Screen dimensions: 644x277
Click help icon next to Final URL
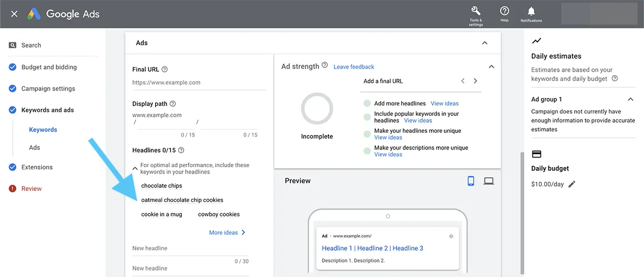pos(165,70)
